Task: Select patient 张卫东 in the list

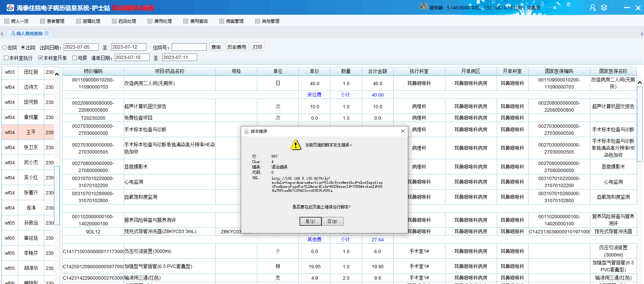Action: point(31,148)
